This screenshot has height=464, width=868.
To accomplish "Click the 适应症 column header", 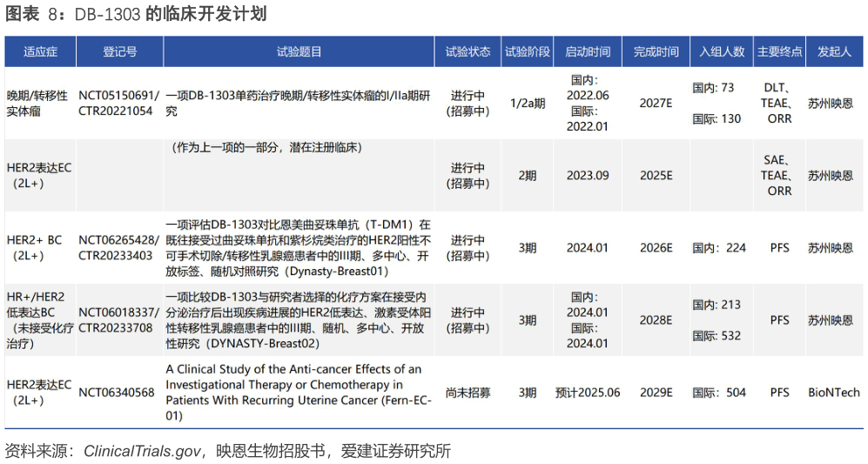I will pyautogui.click(x=40, y=52).
